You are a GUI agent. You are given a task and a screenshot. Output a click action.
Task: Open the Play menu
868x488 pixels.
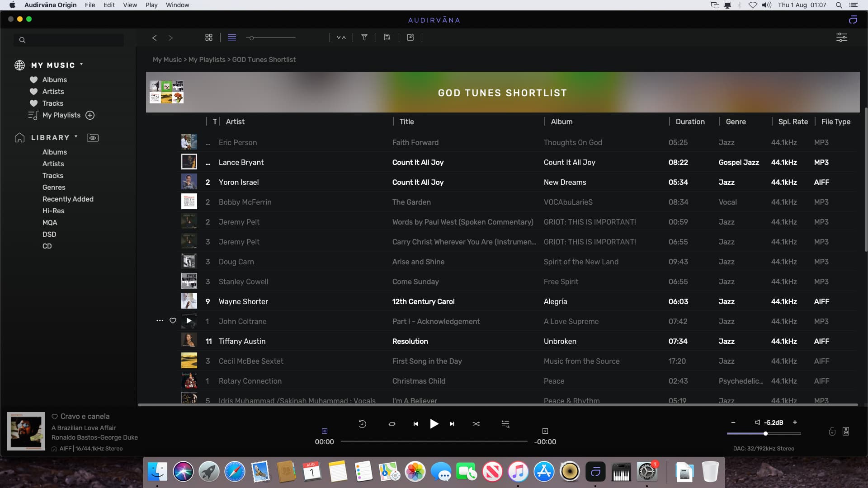pos(151,5)
